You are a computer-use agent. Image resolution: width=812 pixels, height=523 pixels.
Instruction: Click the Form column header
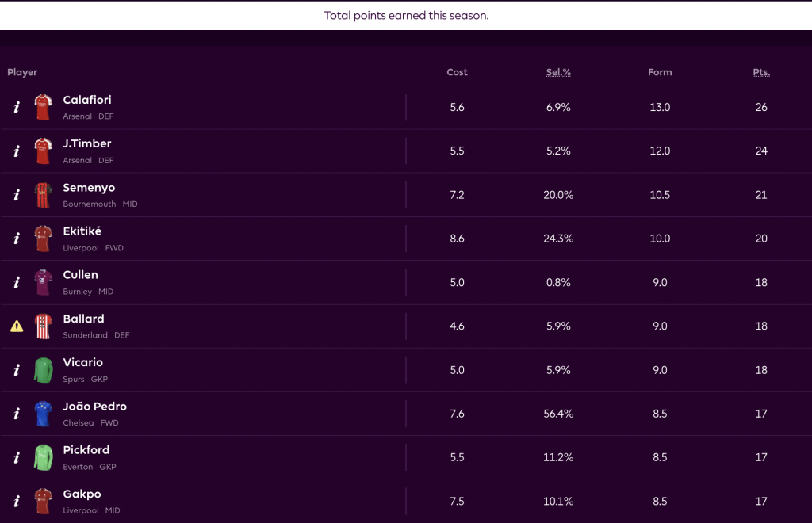[660, 72]
